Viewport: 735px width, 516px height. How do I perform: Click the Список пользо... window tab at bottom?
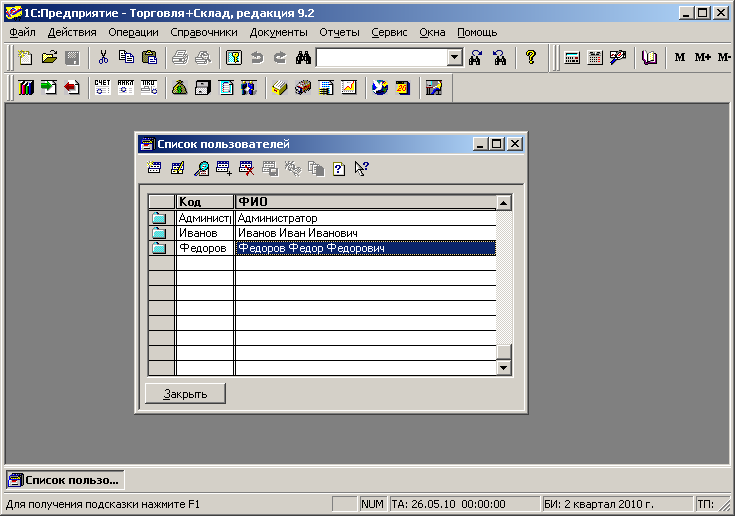tap(65, 480)
